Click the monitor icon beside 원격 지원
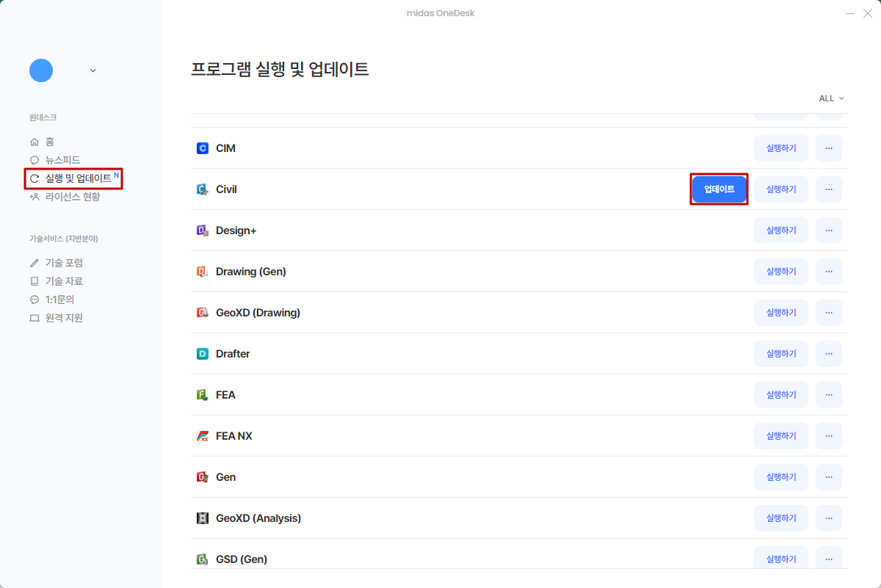Screen dimensions: 881x588 (x=34, y=318)
